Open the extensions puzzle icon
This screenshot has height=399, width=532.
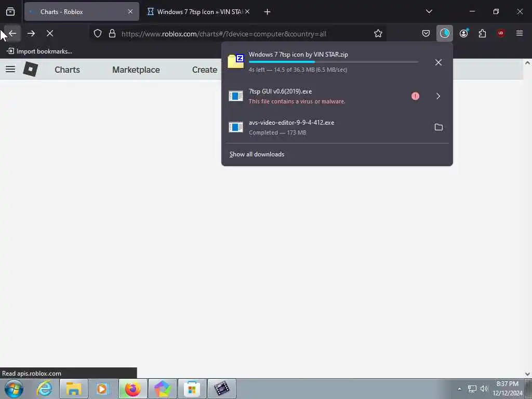coord(482,34)
